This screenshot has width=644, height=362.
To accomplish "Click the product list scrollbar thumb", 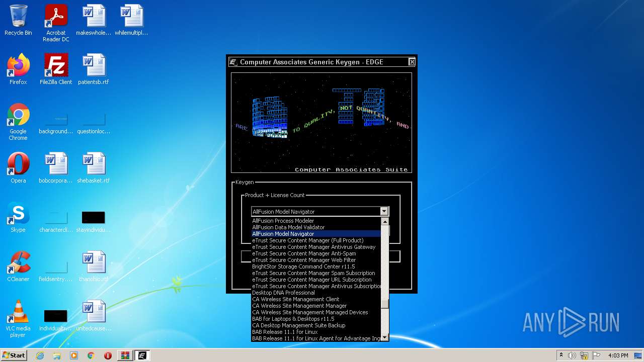I will point(385,304).
